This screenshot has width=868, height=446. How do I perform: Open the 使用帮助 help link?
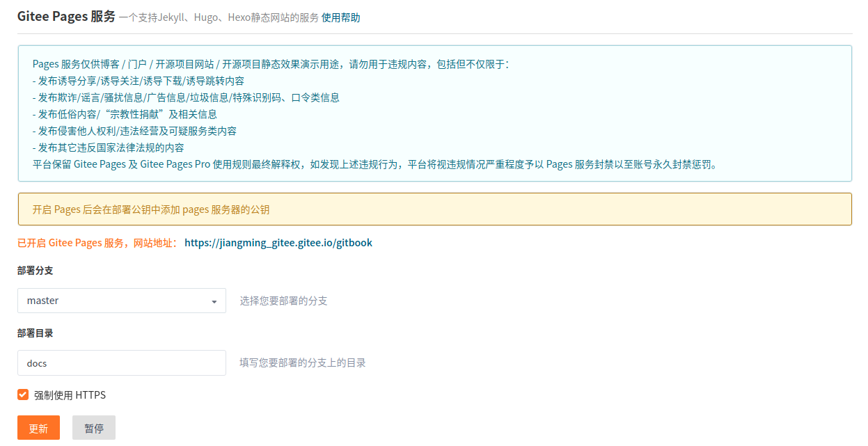point(341,17)
